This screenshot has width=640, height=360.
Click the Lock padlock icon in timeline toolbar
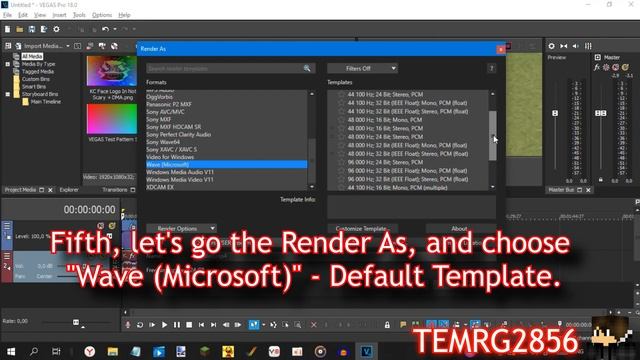point(387,325)
